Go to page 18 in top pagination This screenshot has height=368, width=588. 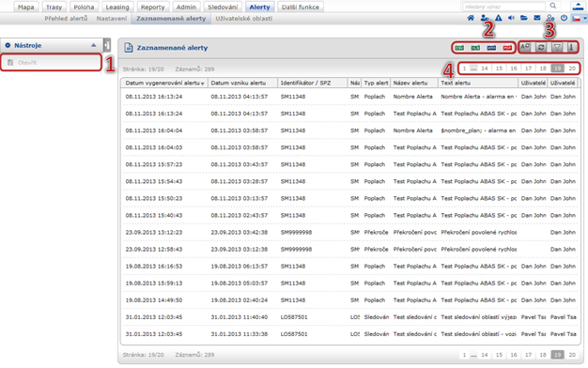pos(543,69)
